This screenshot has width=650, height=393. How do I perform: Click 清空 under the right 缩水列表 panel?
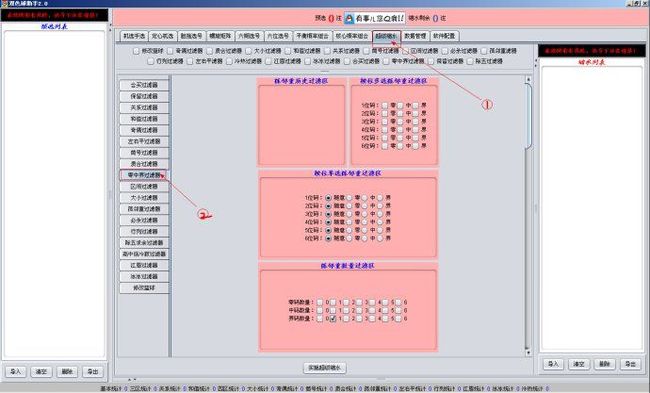(579, 364)
